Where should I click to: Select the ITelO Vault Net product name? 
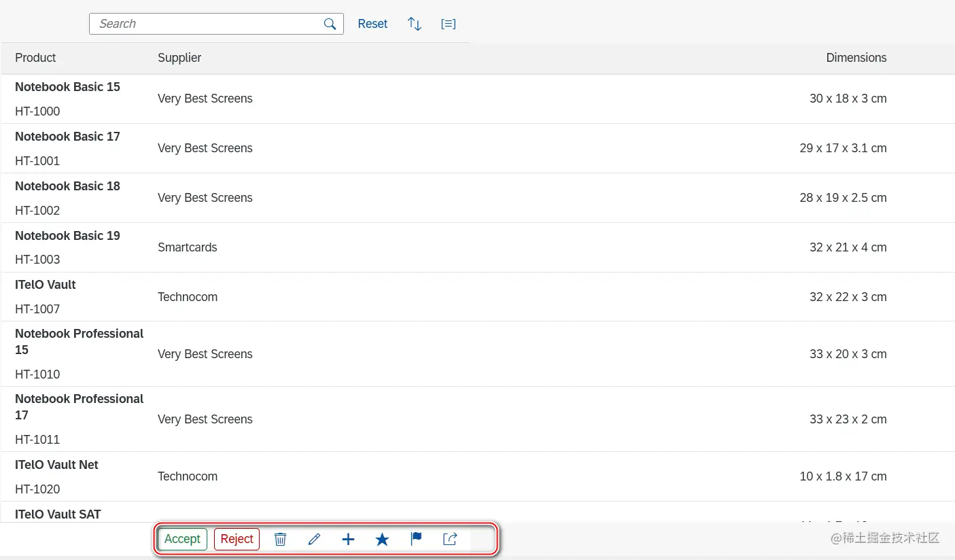pos(56,465)
